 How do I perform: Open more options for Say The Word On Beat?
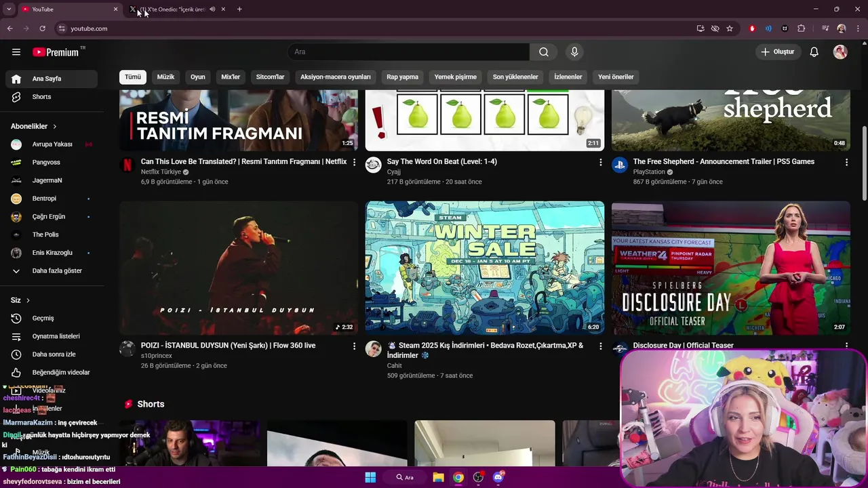tap(600, 162)
